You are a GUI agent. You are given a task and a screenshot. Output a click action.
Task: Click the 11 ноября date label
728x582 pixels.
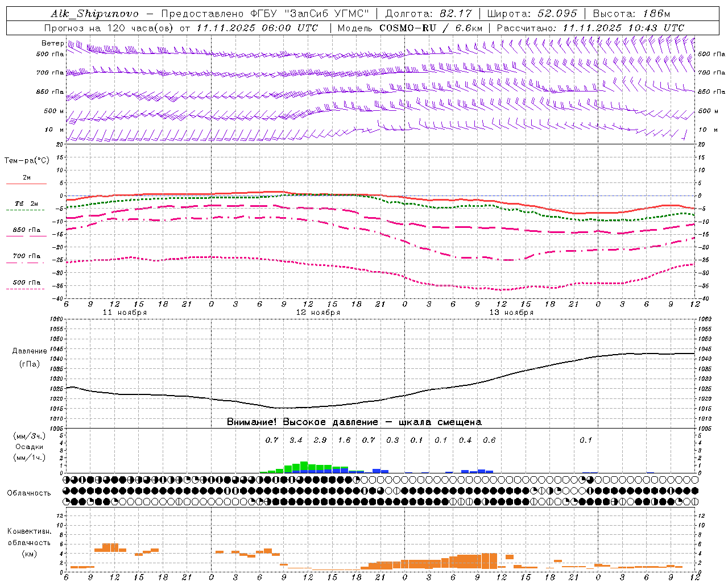pos(125,313)
